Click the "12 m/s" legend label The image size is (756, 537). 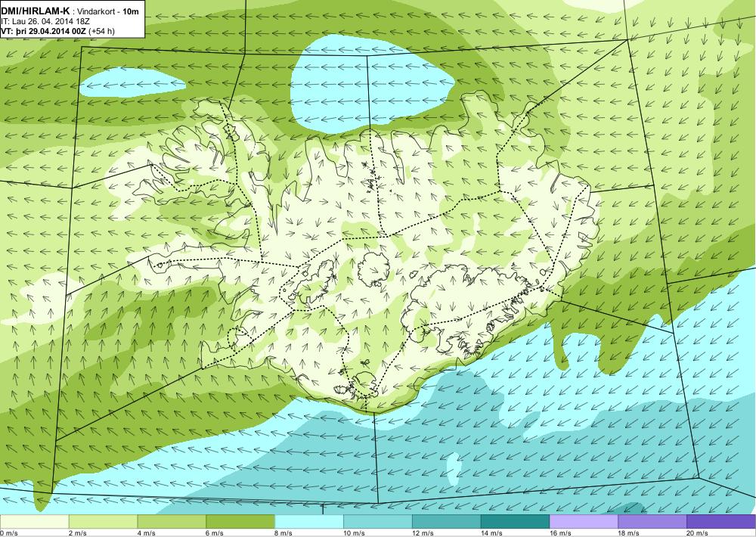[423, 533]
